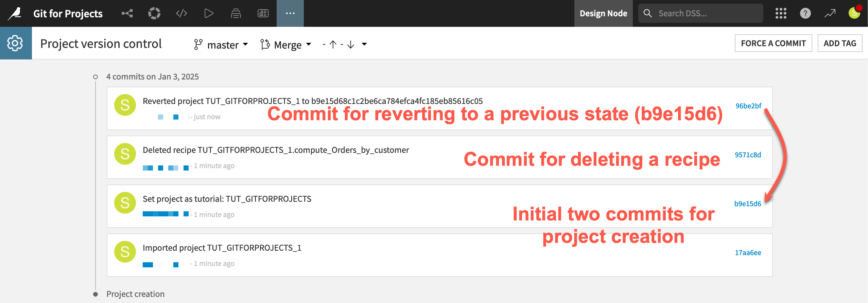Click the '4 commits on Jan 3, 2025' header
The image size is (868, 303).
[x=152, y=77]
